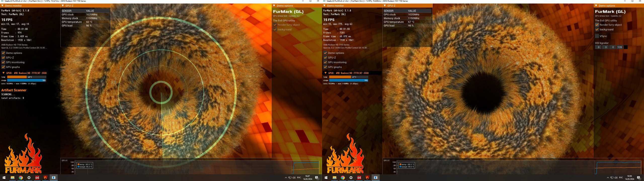Toggle GPU monitoring checkbox in left FurMark window
644x181 pixels.
(x=3, y=62)
